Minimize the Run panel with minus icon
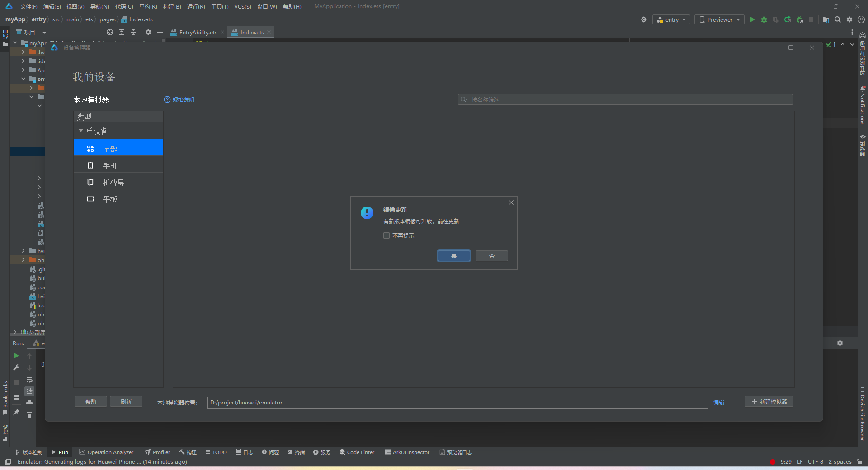The image size is (868, 470). (852, 343)
